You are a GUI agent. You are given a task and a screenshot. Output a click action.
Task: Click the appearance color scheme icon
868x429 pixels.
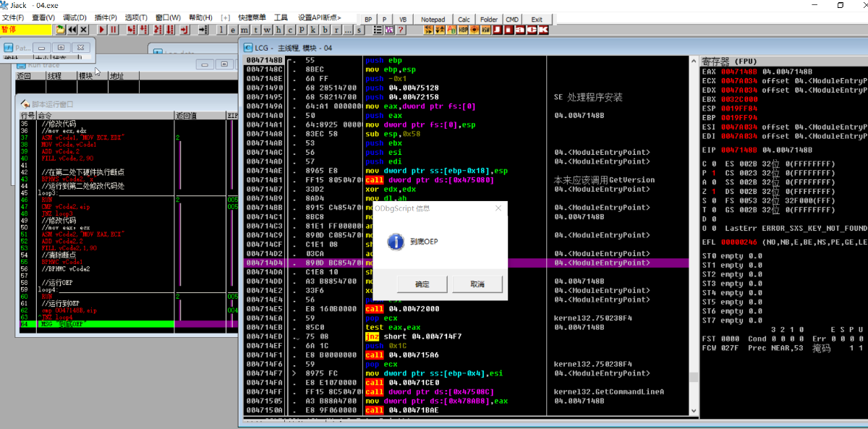(x=389, y=30)
